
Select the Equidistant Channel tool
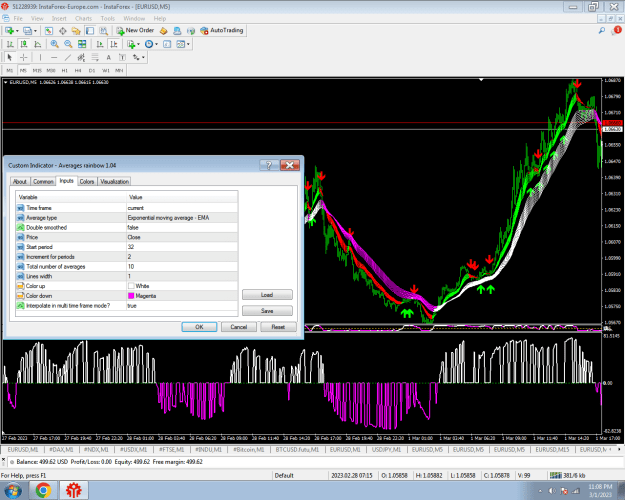click(81, 57)
